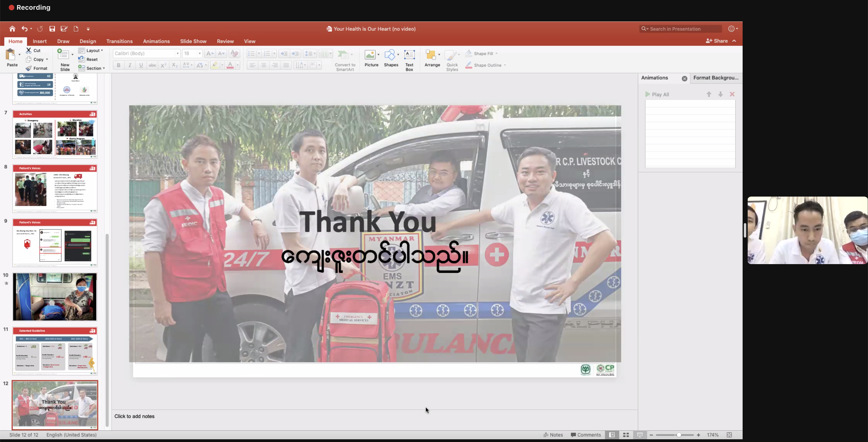Viewport: 868px width, 442px height.
Task: Click Play All in Animations pane
Action: (657, 94)
